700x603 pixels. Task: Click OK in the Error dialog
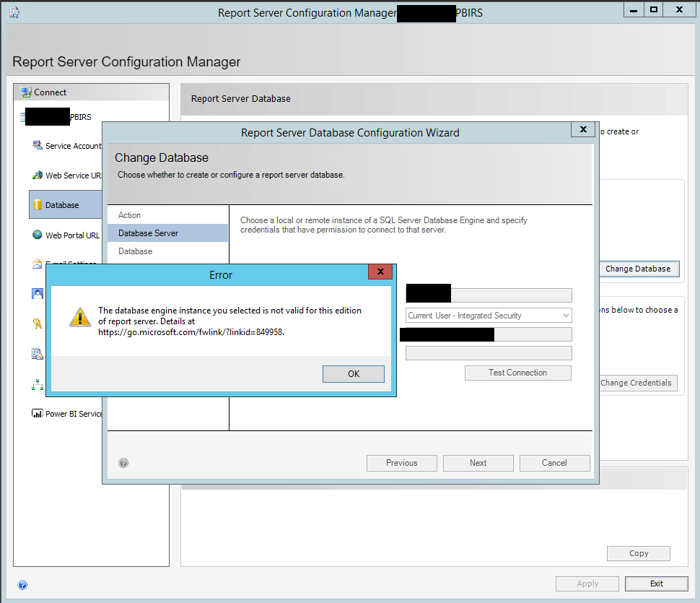pos(354,374)
